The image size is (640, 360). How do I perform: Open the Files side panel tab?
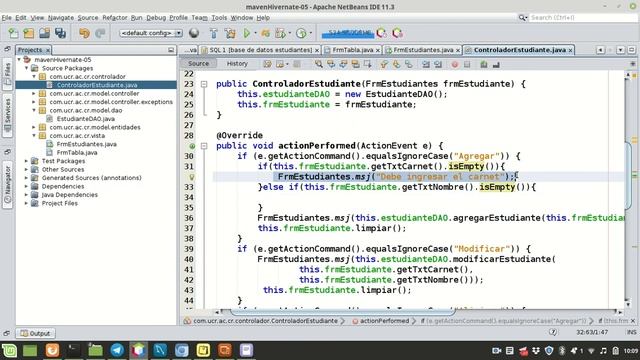tap(7, 74)
